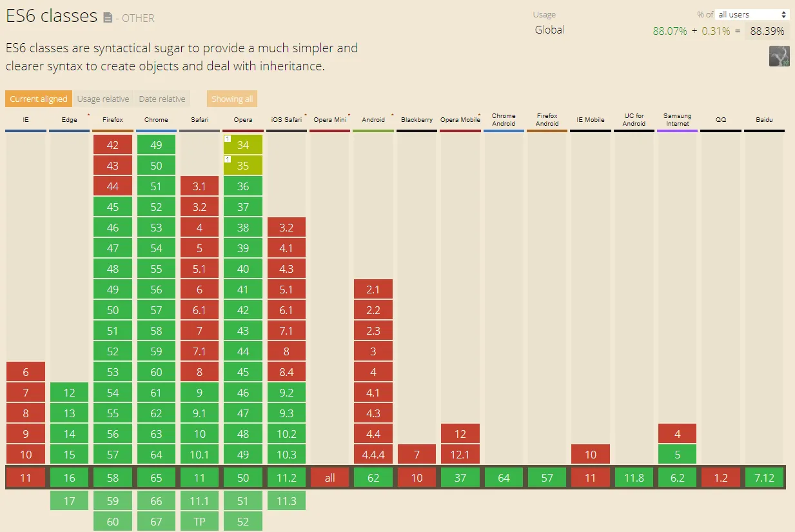Click the Samsung Internet 6.2 cell
Screen dimensions: 795x532
(678, 478)
